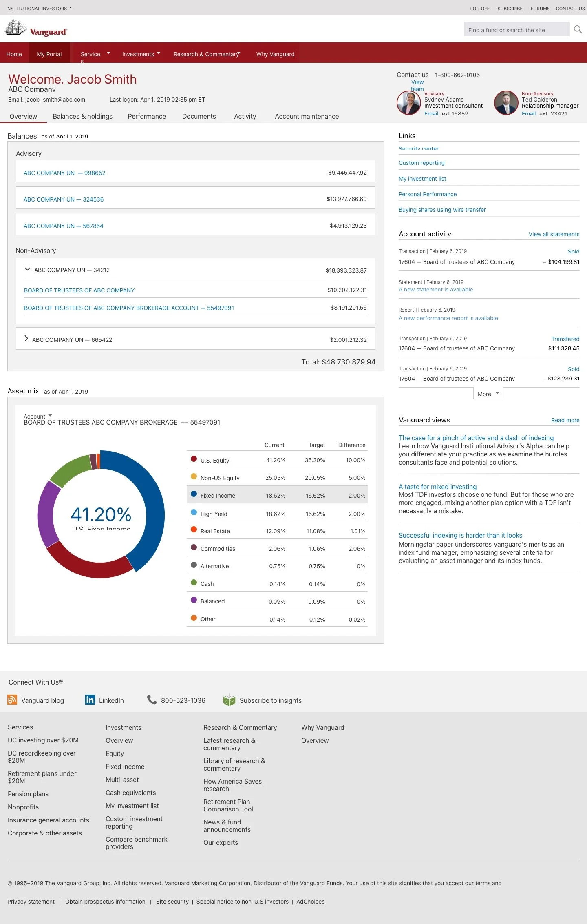Click Read more in Vanguard views
Viewport: 587px width, 924px height.
[565, 420]
